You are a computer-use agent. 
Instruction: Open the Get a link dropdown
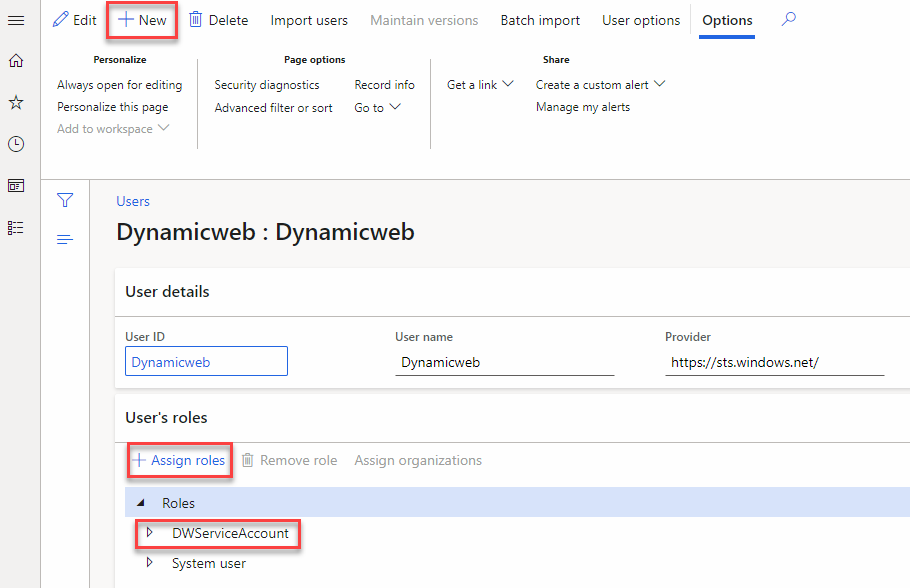click(480, 85)
